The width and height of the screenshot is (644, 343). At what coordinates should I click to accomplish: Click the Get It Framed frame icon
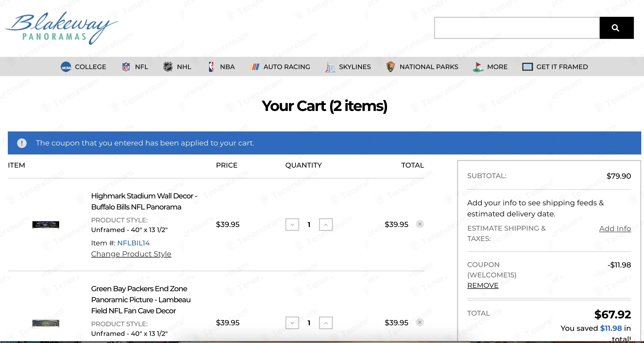pyautogui.click(x=528, y=67)
